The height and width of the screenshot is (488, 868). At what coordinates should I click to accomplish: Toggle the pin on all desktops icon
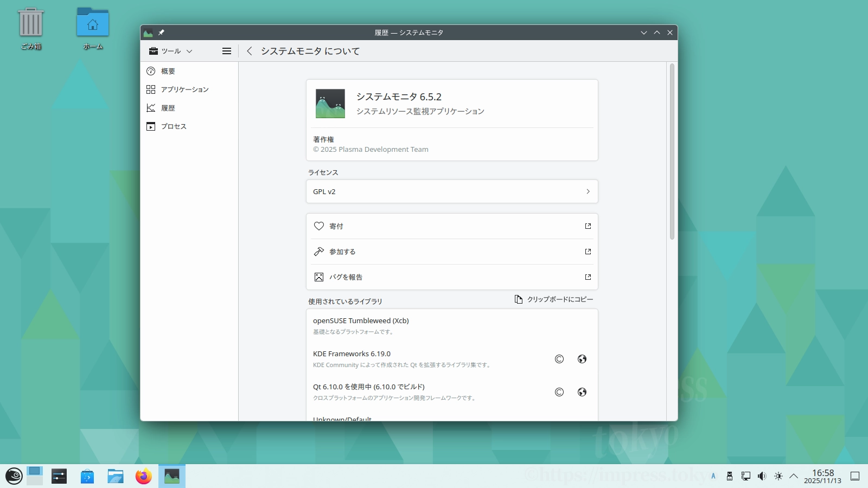click(161, 33)
